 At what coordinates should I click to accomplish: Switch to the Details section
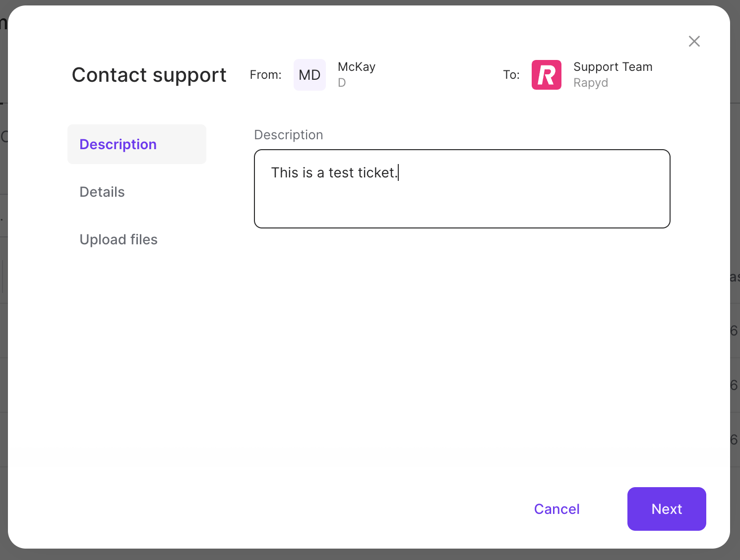coord(102,192)
